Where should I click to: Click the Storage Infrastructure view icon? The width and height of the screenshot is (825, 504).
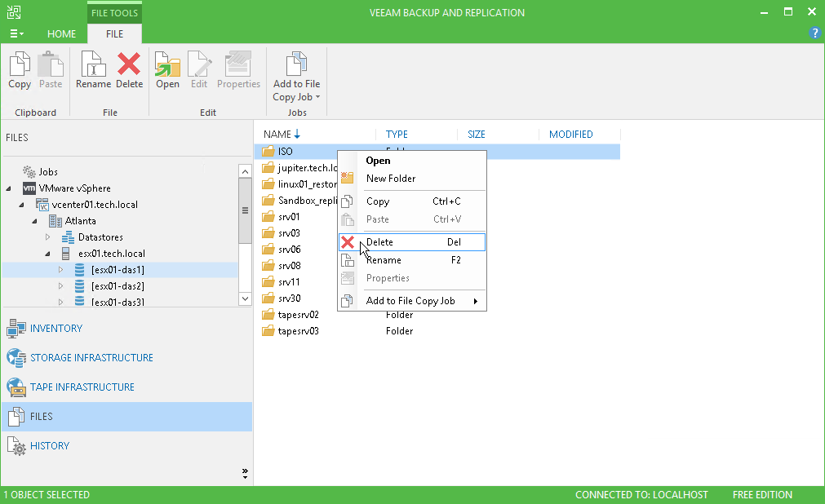point(16,358)
